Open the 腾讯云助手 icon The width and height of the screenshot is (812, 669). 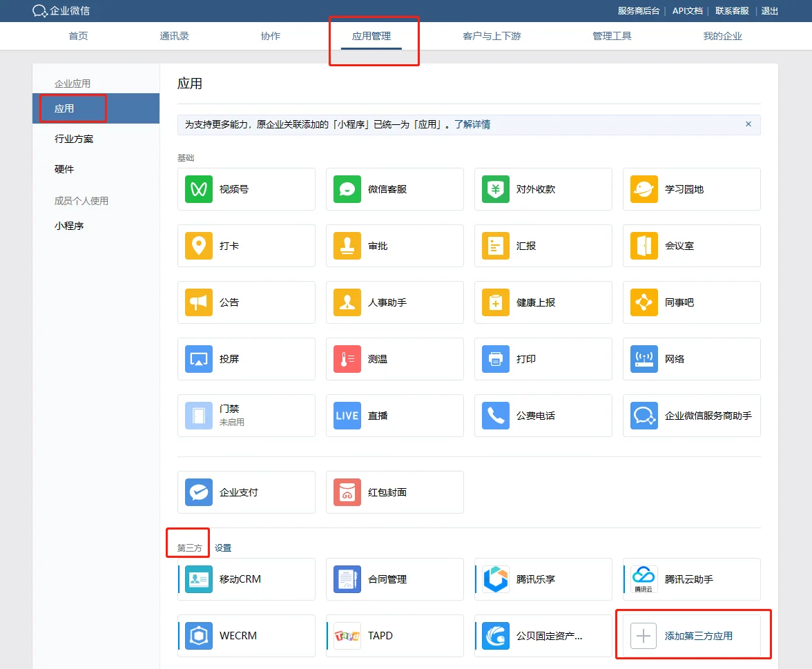coord(644,579)
